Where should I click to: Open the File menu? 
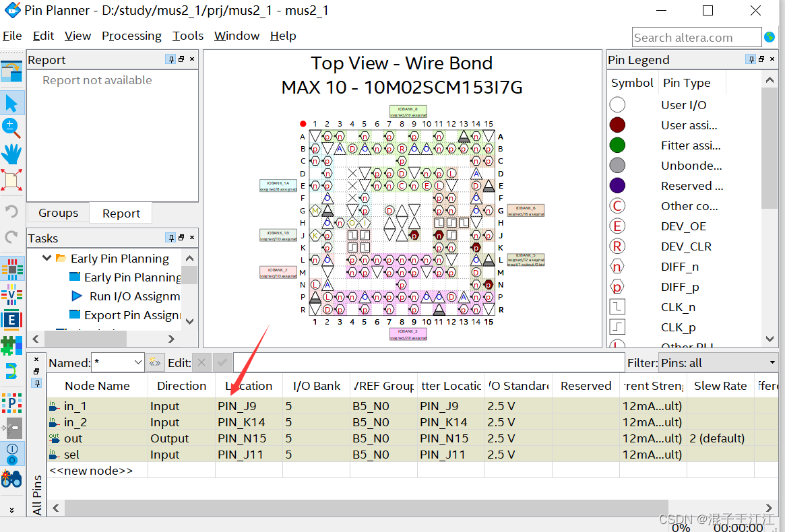12,36
